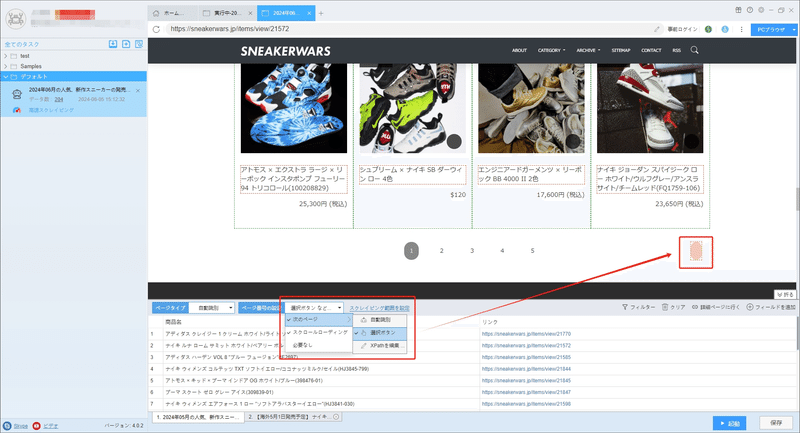Viewport: 800px width, 433px height.
Task: Expand the test folder
Action: [x=6, y=56]
